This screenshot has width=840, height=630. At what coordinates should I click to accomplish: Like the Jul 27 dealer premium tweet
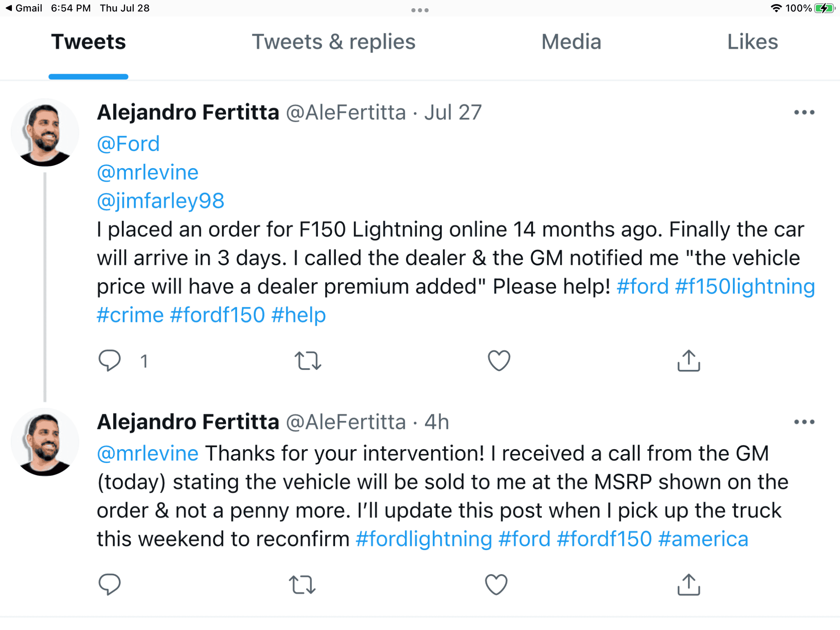click(x=499, y=361)
